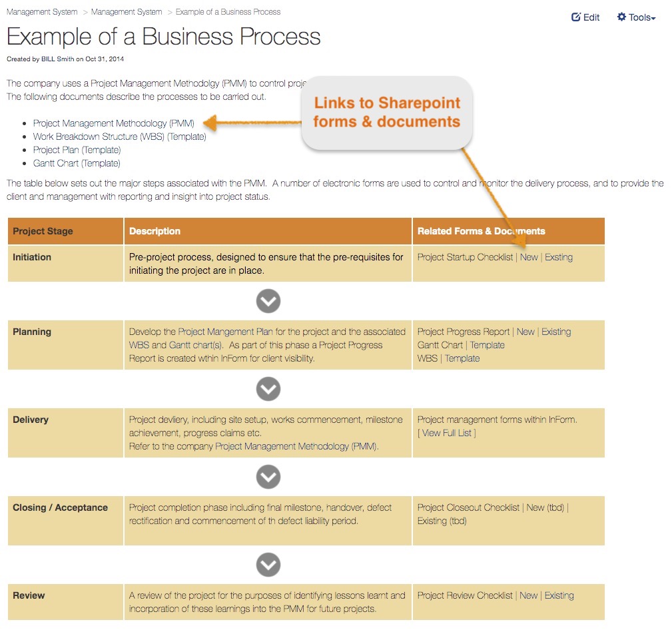Click chevron-down arrow below Delivery row

pos(268,477)
